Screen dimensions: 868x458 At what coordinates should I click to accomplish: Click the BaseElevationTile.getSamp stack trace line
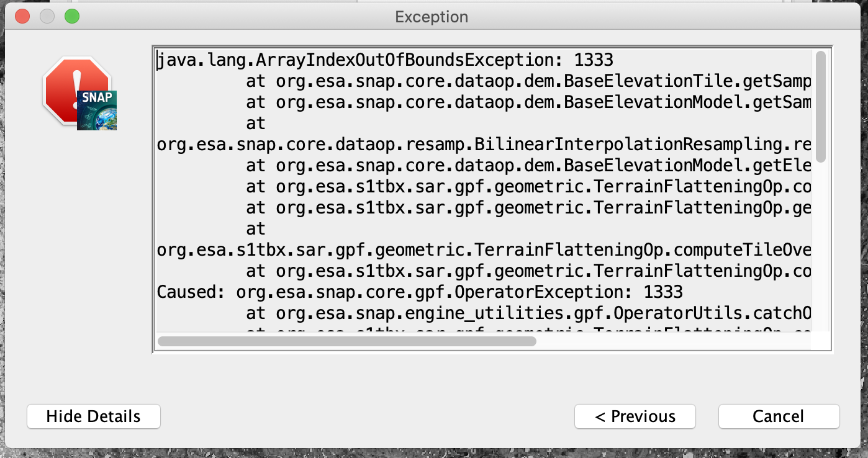click(x=528, y=81)
